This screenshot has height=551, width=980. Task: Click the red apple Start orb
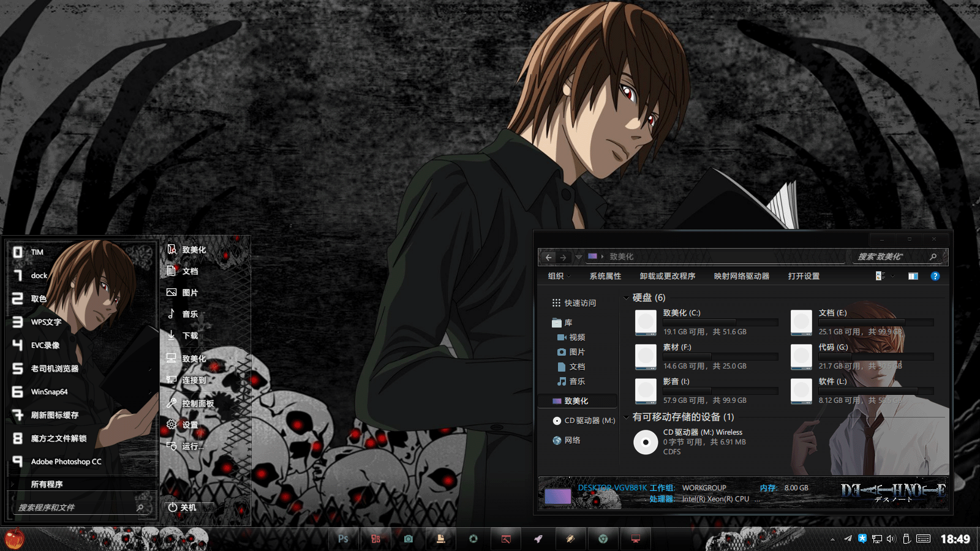(15, 539)
